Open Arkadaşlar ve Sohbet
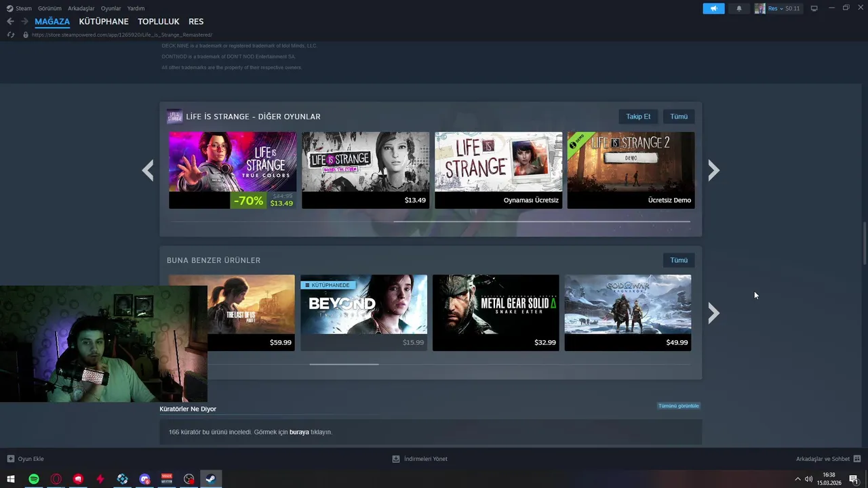Viewport: 868px width, 488px height. click(829, 459)
